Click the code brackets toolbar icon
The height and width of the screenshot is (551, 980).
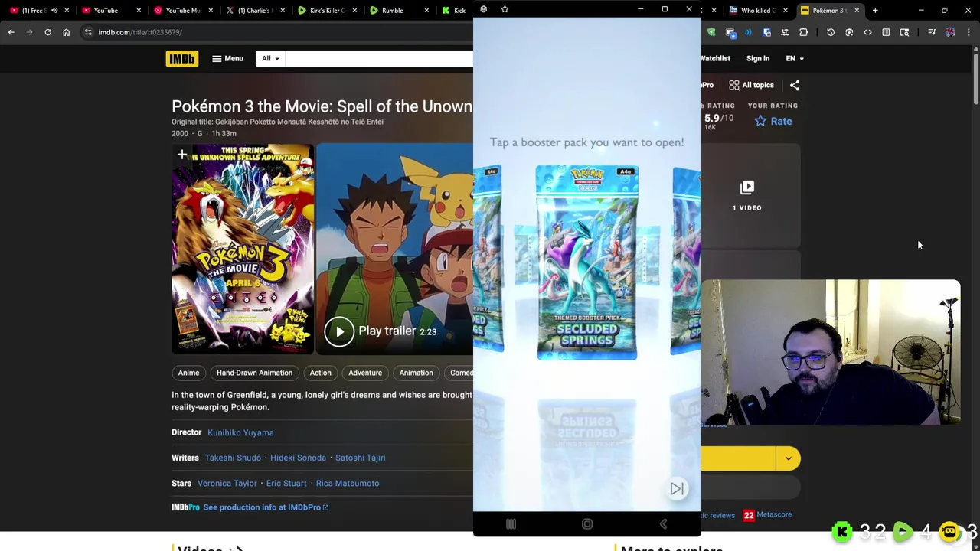point(867,32)
